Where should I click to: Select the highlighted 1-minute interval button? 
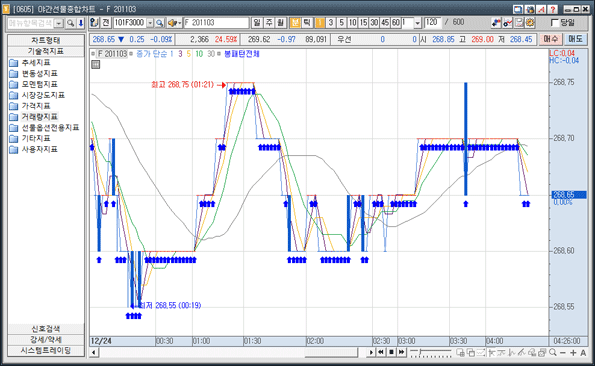coord(320,23)
